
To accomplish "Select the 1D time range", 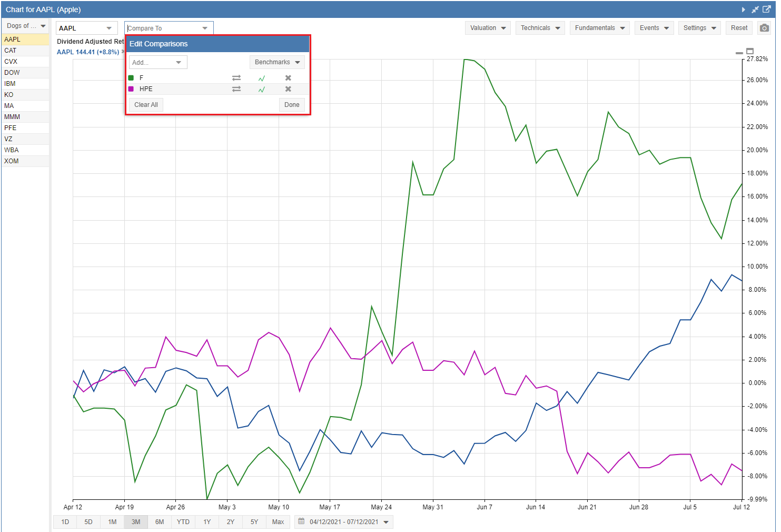I will [65, 522].
